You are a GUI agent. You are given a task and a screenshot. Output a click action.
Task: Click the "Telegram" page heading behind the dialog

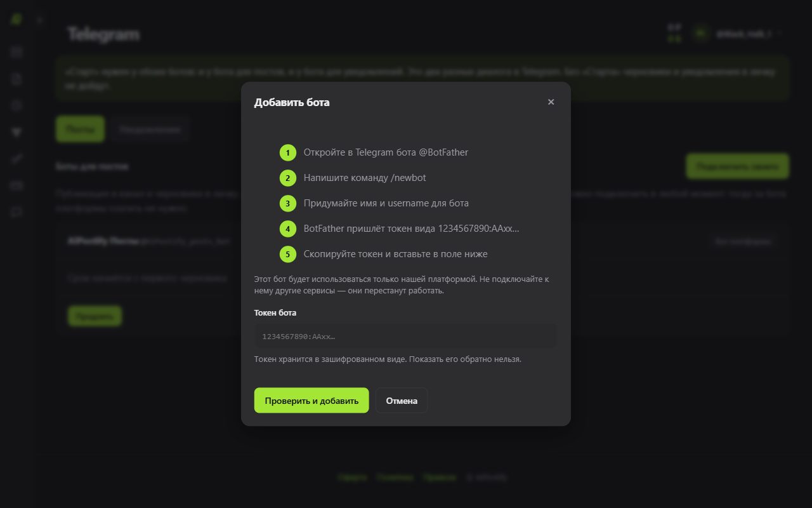pos(103,34)
